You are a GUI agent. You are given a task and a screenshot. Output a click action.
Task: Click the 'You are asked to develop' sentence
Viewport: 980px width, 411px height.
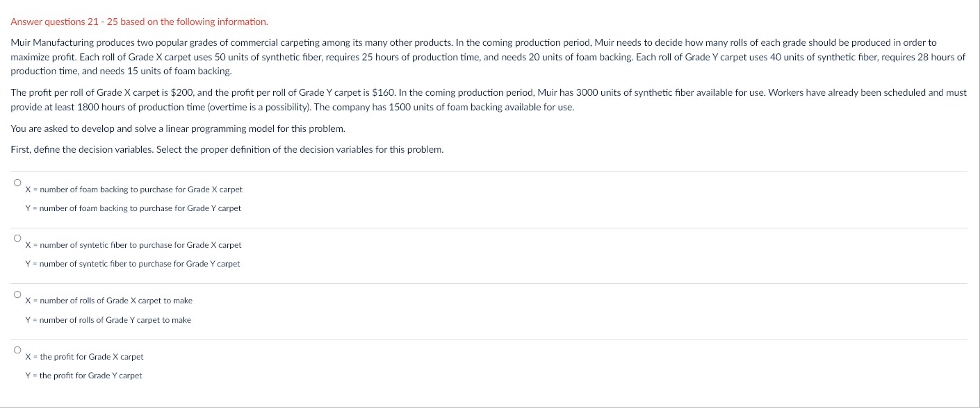click(x=178, y=129)
